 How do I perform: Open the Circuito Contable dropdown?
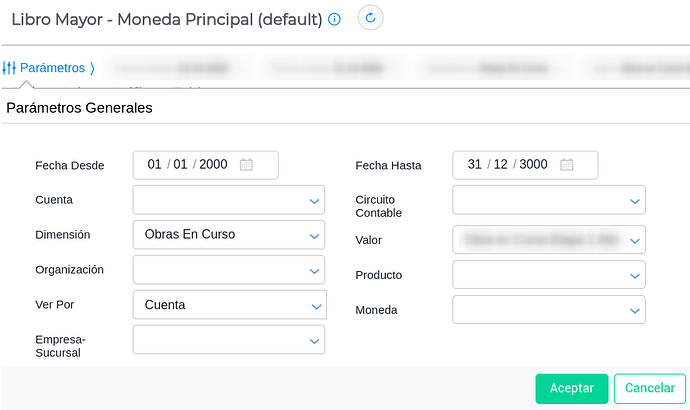tap(549, 200)
